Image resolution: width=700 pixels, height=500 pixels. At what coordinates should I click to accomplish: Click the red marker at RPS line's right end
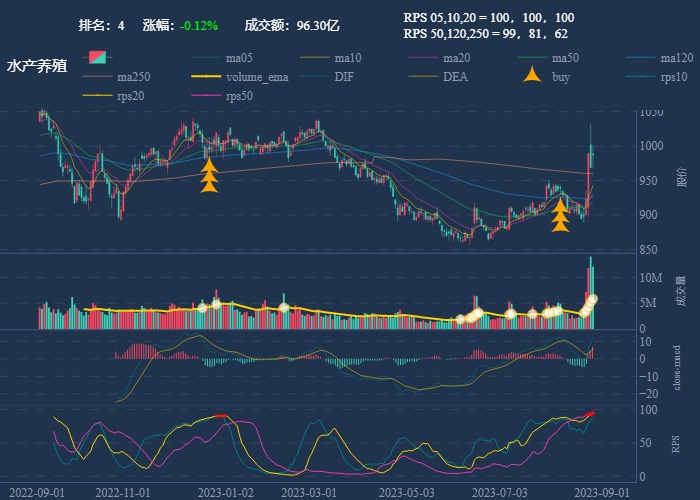tap(591, 413)
